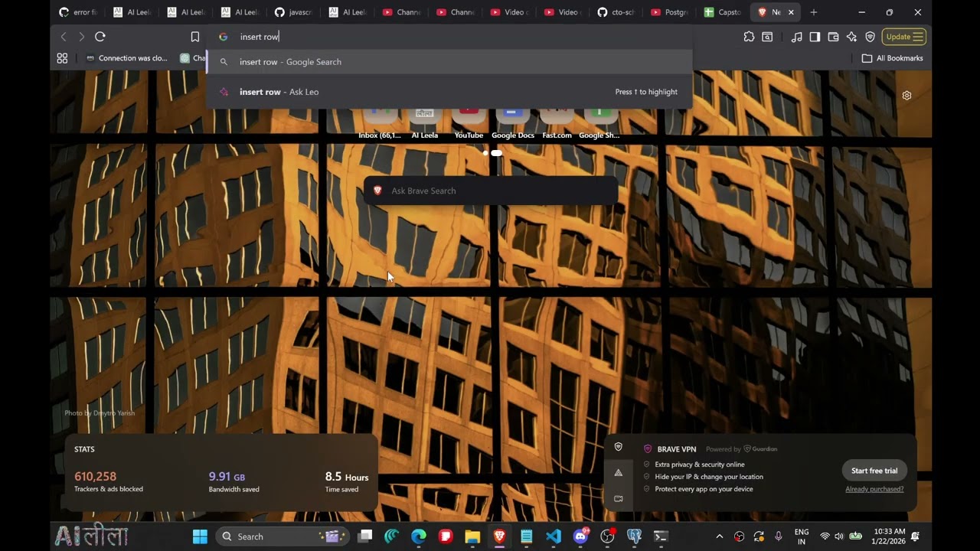
Task: Open the extensions puzzle icon
Action: click(x=749, y=37)
